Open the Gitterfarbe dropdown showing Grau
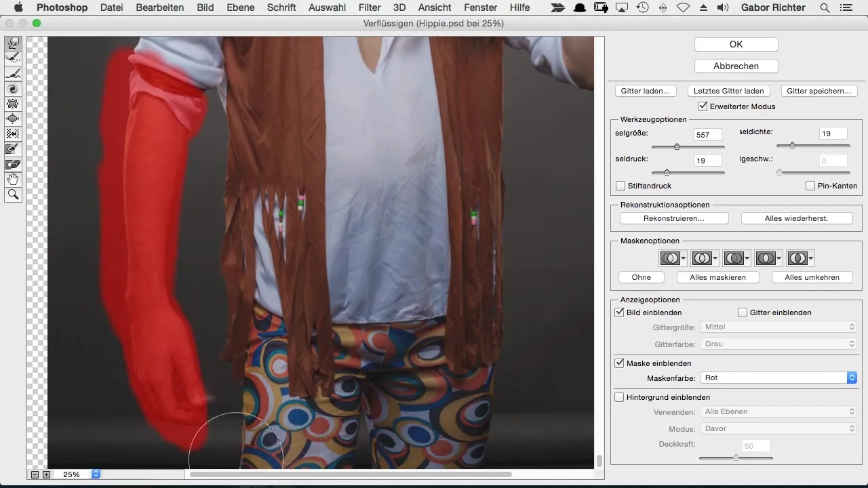 [x=778, y=344]
